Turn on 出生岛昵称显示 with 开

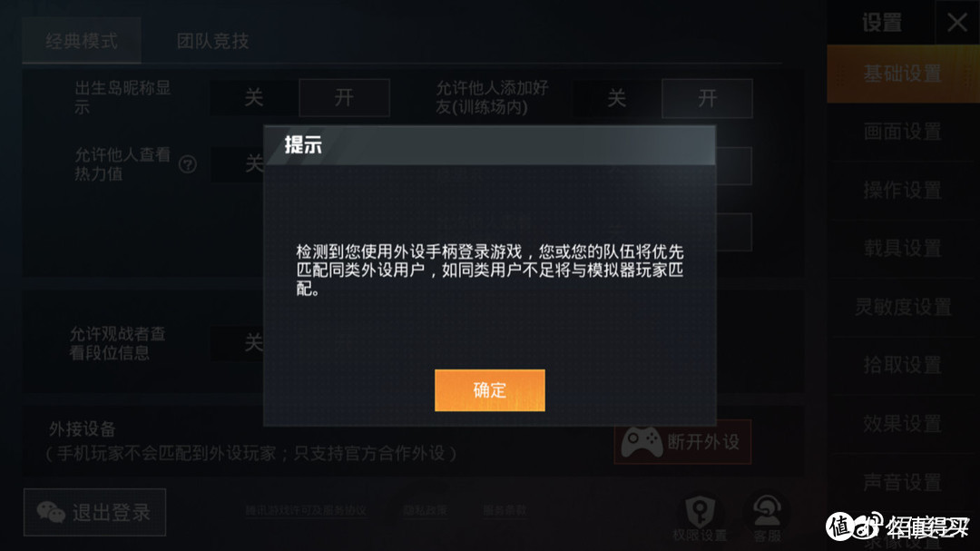pos(345,97)
